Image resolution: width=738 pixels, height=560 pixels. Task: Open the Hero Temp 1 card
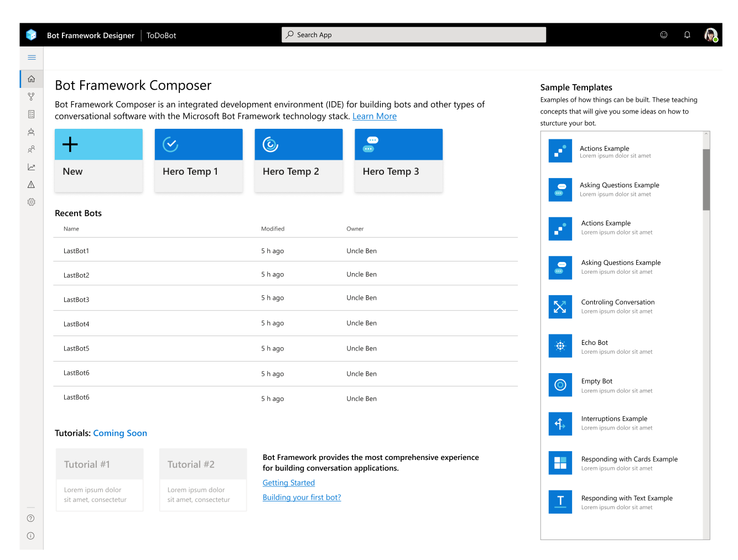tap(199, 160)
